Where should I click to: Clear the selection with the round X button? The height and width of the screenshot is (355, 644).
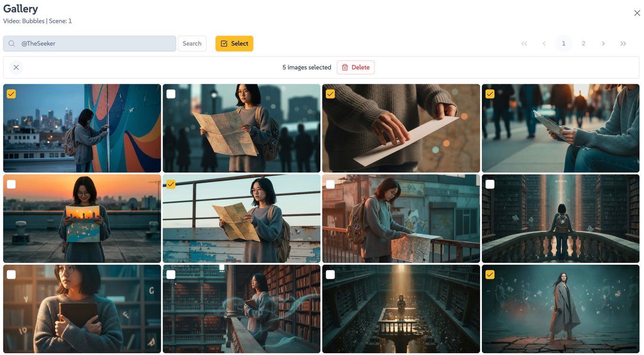click(16, 67)
